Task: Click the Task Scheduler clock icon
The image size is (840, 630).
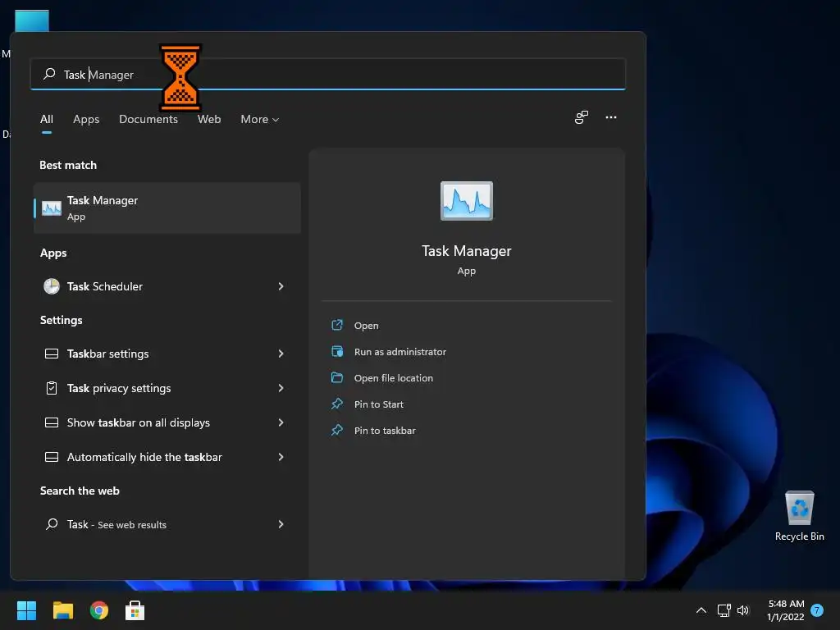Action: click(52, 286)
